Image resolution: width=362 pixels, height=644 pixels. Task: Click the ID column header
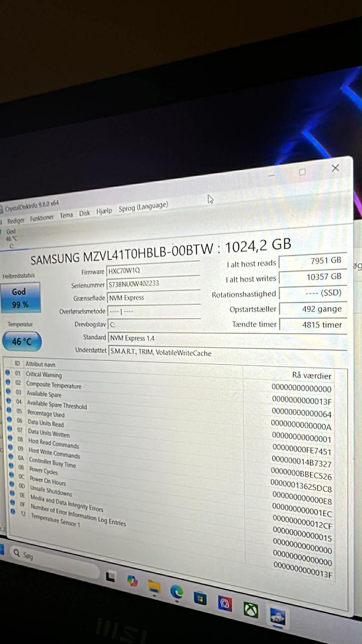(x=17, y=363)
